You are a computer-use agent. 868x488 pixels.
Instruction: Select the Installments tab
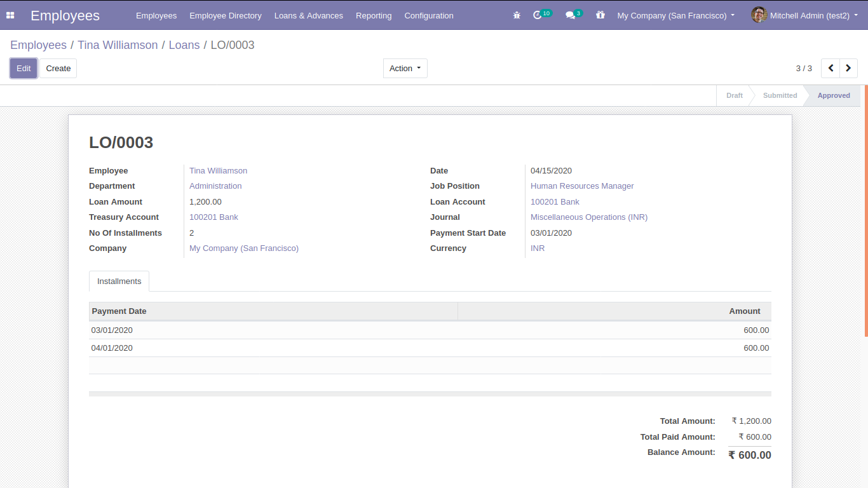click(119, 281)
